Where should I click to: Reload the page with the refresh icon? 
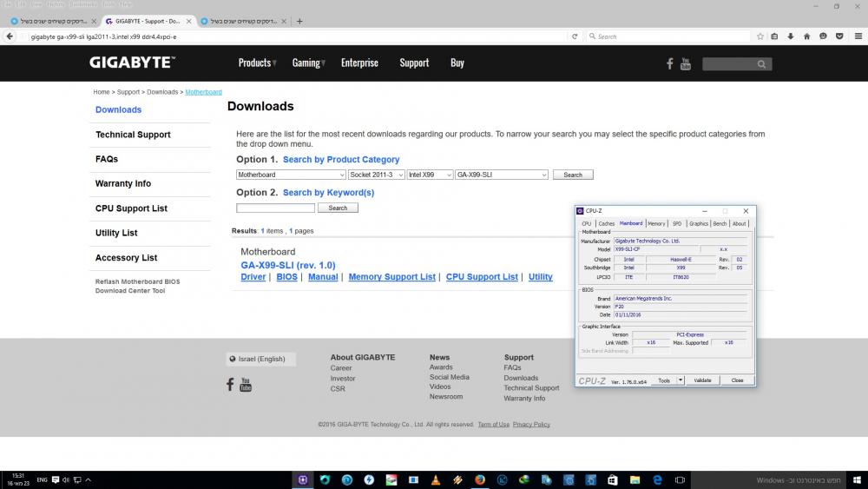(x=575, y=36)
